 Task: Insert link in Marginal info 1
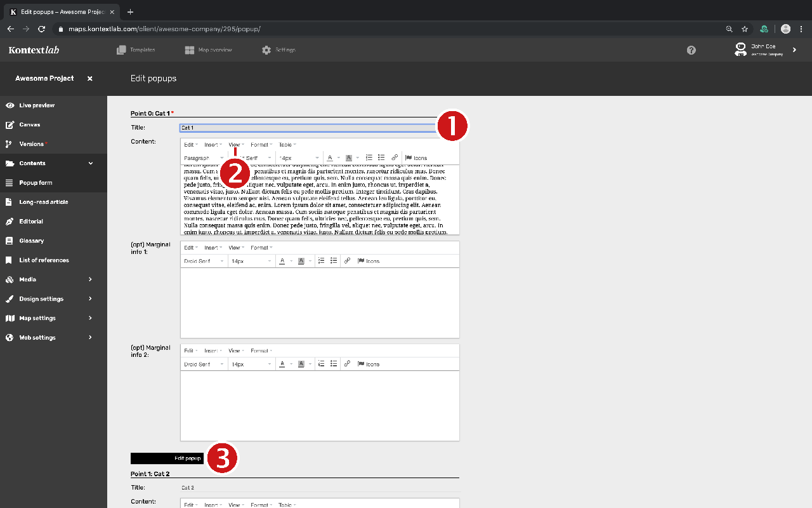[347, 260]
